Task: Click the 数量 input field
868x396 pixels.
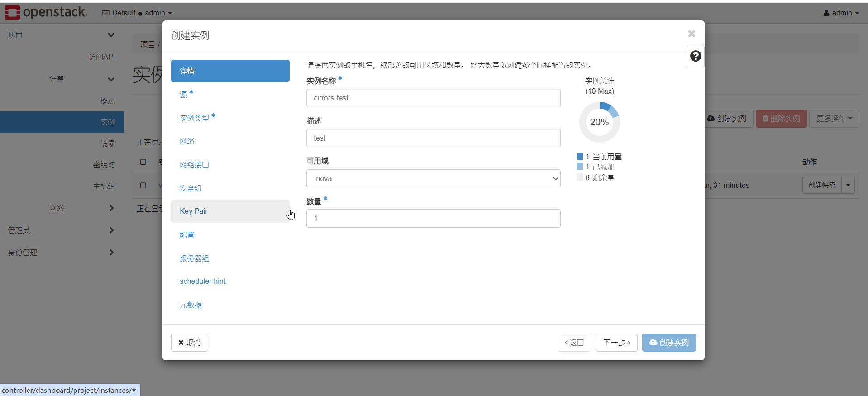Action: pos(433,218)
